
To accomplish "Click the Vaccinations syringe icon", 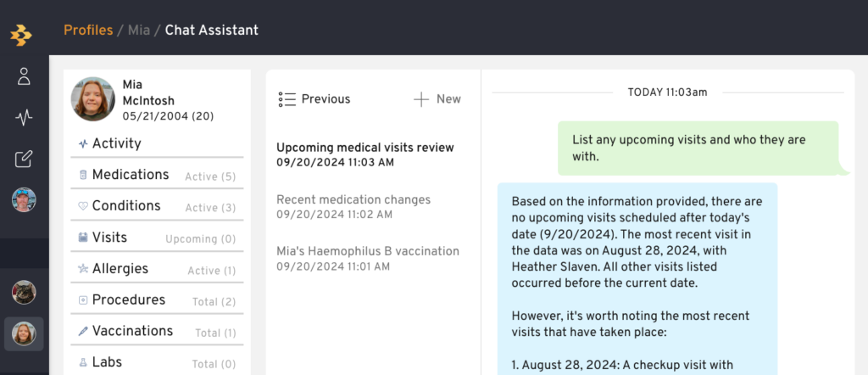I will click(83, 331).
